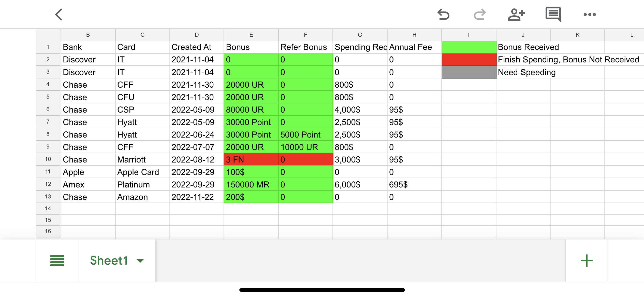Select the 'Annual Fee' header cell
Viewport: 644px width, 298px height.
tap(414, 47)
